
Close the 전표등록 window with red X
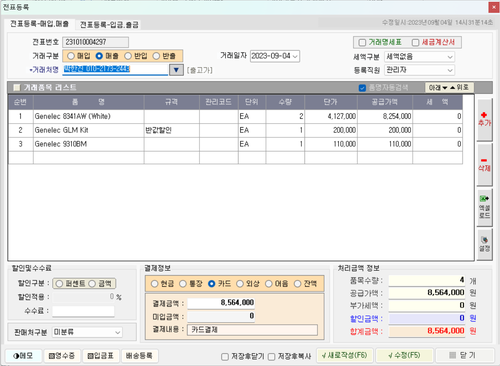pyautogui.click(x=494, y=7)
